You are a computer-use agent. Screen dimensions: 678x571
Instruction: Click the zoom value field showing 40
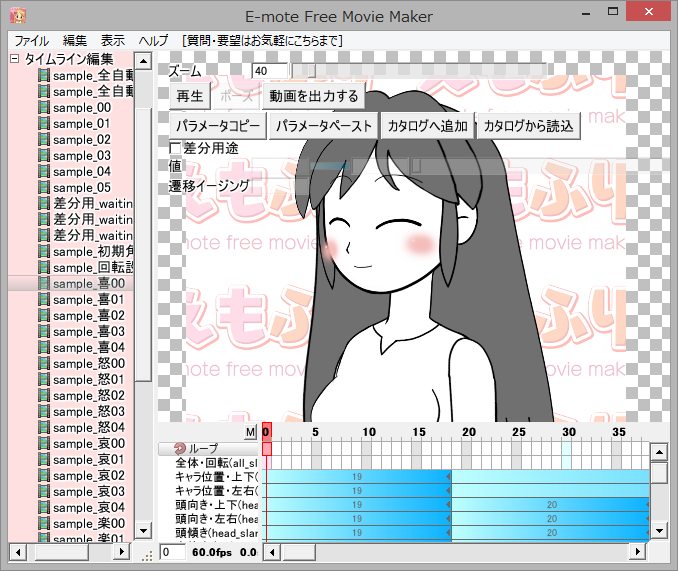270,71
